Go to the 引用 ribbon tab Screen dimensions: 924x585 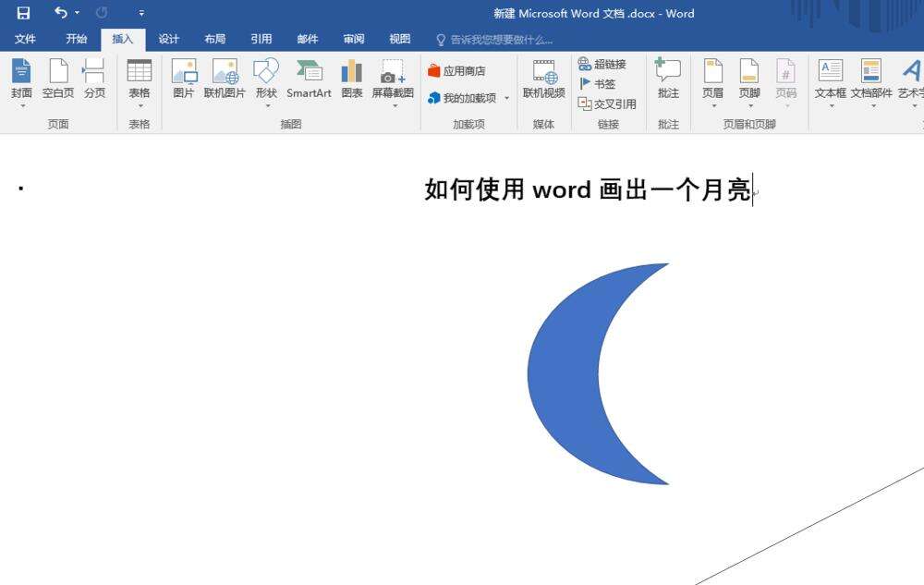click(261, 39)
